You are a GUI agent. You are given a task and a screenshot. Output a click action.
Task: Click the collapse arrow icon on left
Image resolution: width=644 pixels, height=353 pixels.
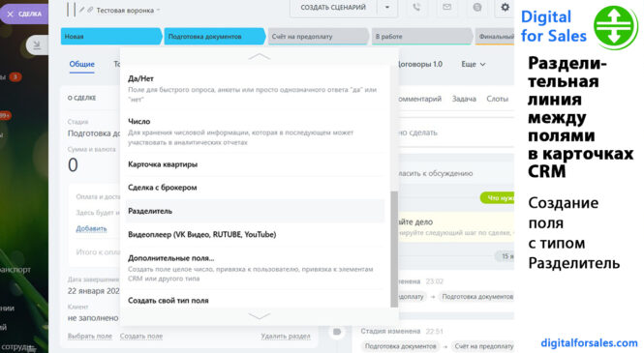(x=37, y=45)
